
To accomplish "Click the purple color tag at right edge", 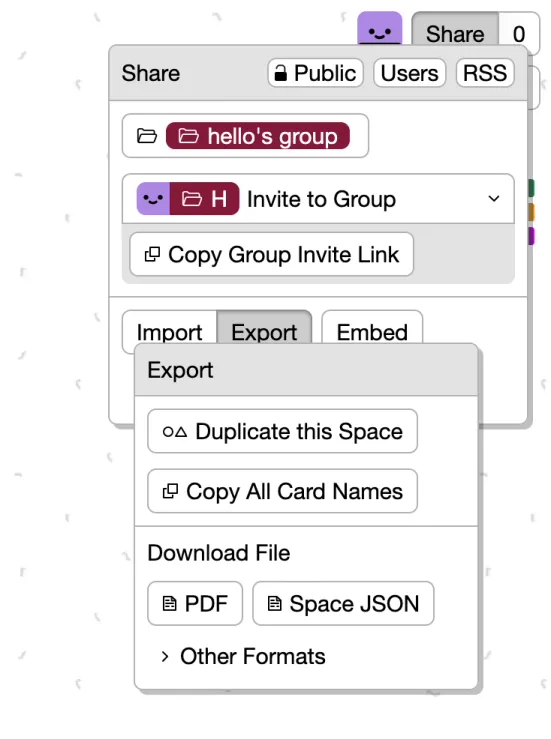I will 531,236.
